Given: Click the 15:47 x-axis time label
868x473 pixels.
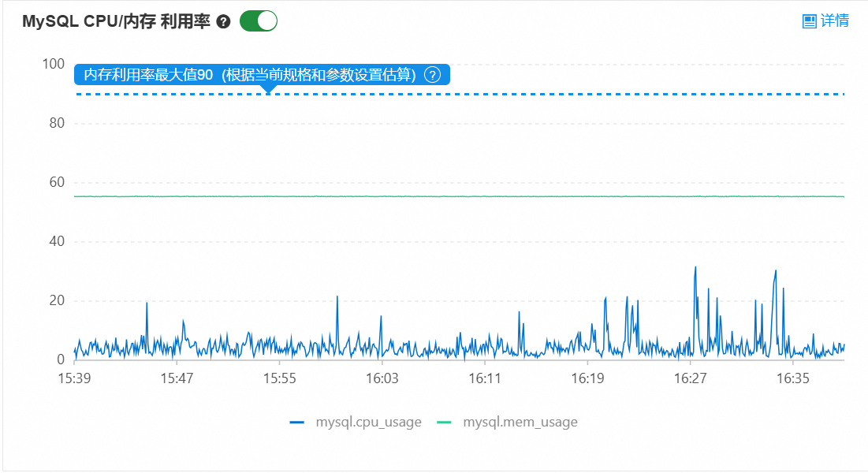Looking at the screenshot, I should pos(177,378).
